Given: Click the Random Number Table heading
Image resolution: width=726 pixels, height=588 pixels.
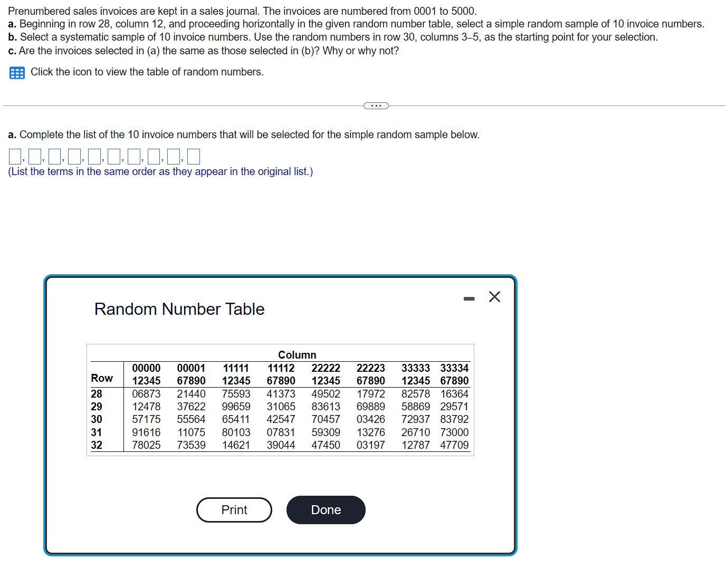Looking at the screenshot, I should (179, 309).
